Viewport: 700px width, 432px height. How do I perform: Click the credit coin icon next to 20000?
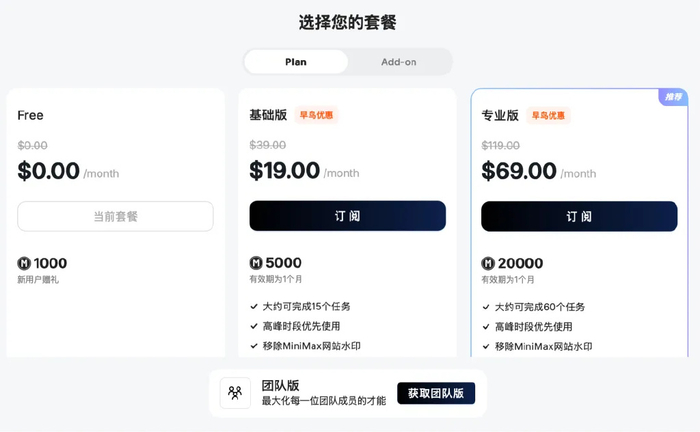tap(488, 264)
